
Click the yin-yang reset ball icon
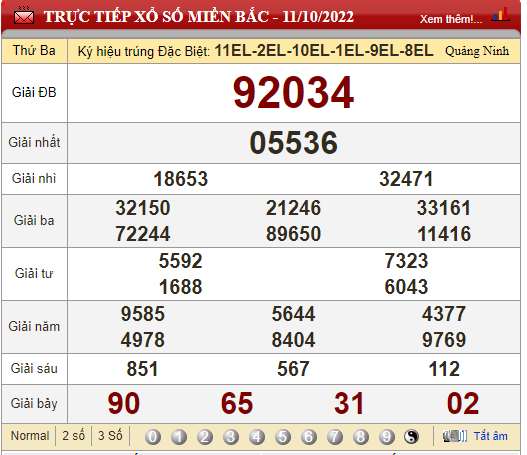(x=411, y=437)
